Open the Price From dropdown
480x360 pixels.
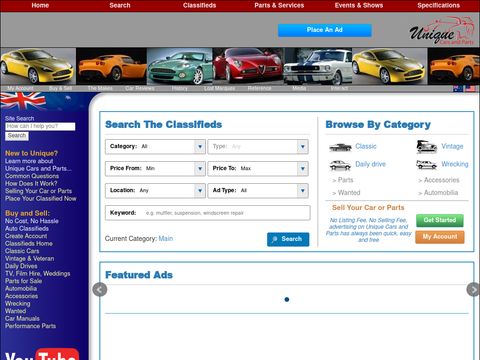155,169
